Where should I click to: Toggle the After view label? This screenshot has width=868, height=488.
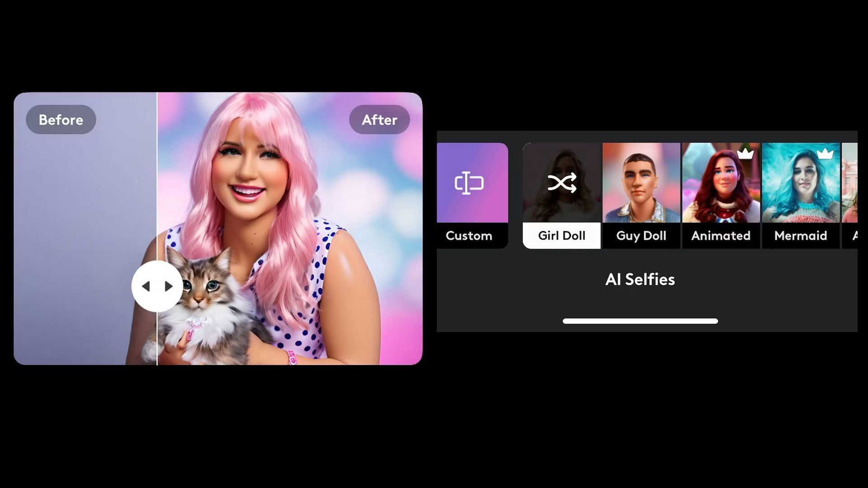click(x=379, y=119)
